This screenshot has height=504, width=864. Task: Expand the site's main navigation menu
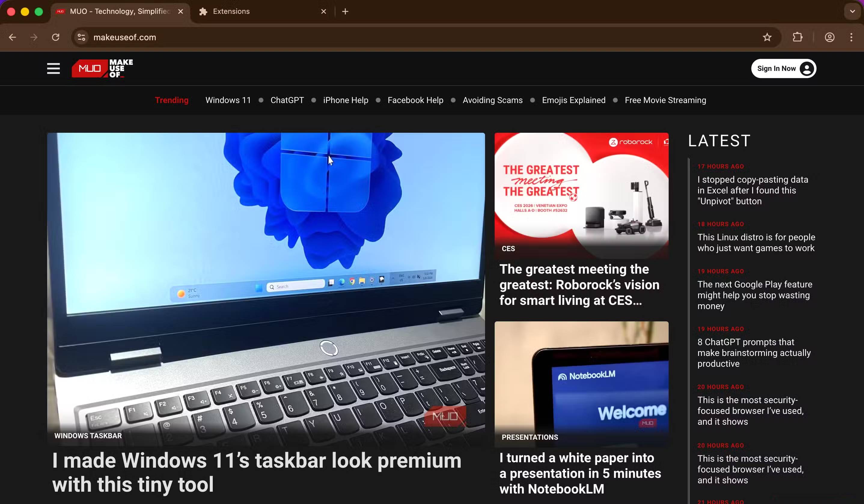[53, 68]
